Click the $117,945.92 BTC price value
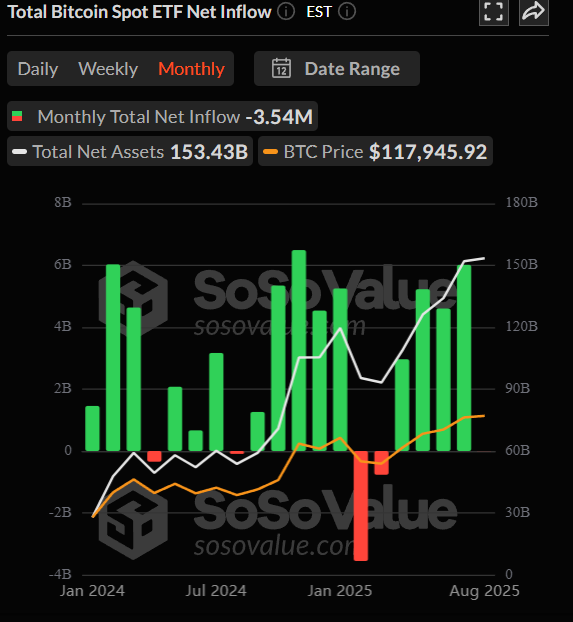The width and height of the screenshot is (573, 622). (428, 152)
